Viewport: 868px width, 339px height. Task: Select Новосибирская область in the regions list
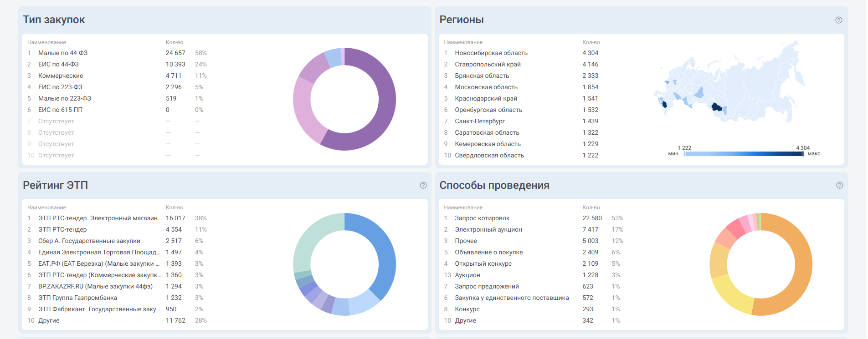click(x=491, y=53)
